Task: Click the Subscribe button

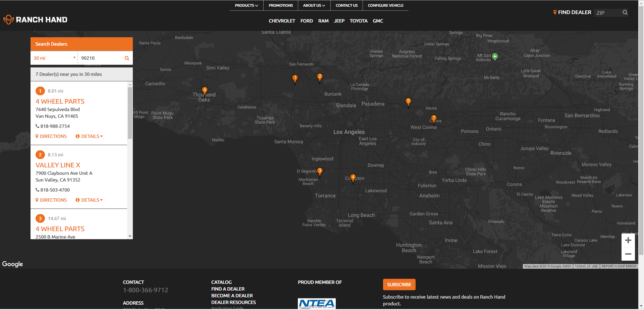Action: [399, 285]
